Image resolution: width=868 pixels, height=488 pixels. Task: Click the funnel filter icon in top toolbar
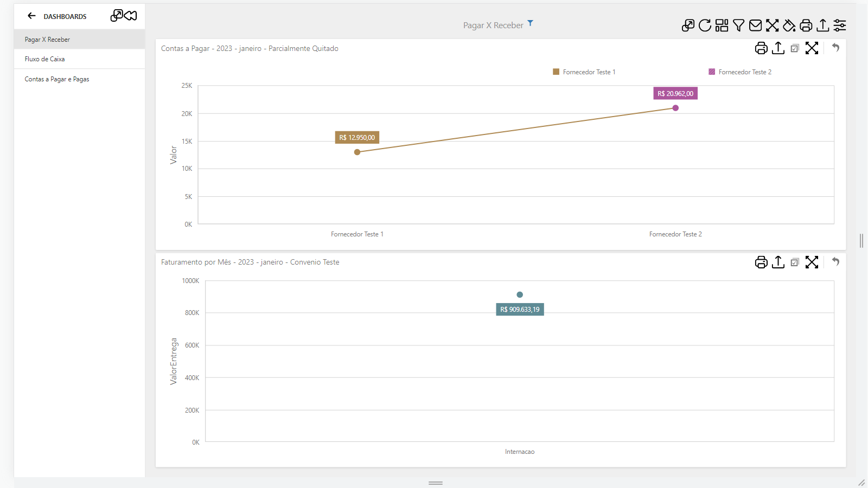(738, 25)
